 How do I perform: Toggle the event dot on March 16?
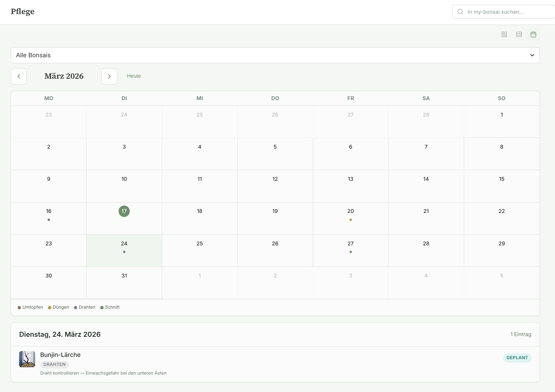coord(49,220)
